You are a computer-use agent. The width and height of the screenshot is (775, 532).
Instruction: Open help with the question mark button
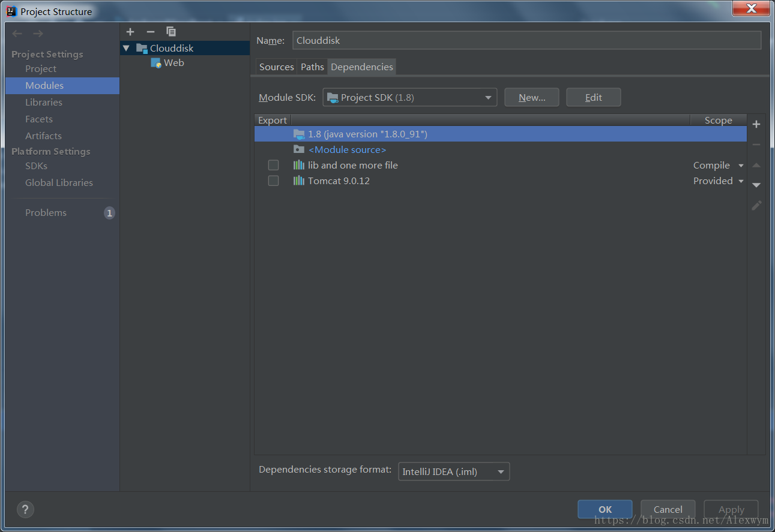click(x=25, y=510)
